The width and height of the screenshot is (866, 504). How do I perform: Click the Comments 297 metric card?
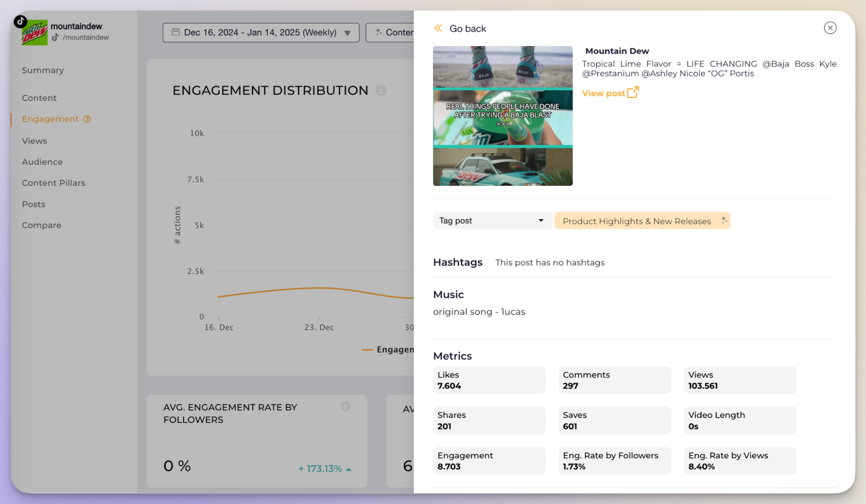click(614, 380)
